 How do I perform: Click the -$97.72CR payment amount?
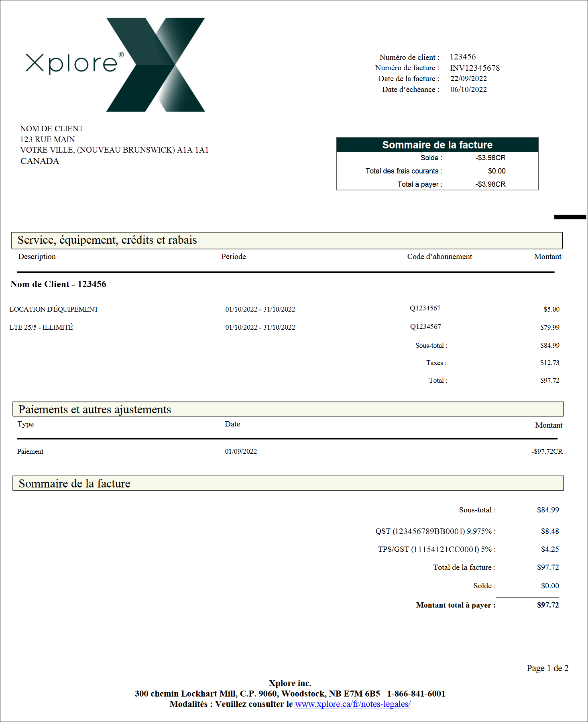[x=547, y=451]
